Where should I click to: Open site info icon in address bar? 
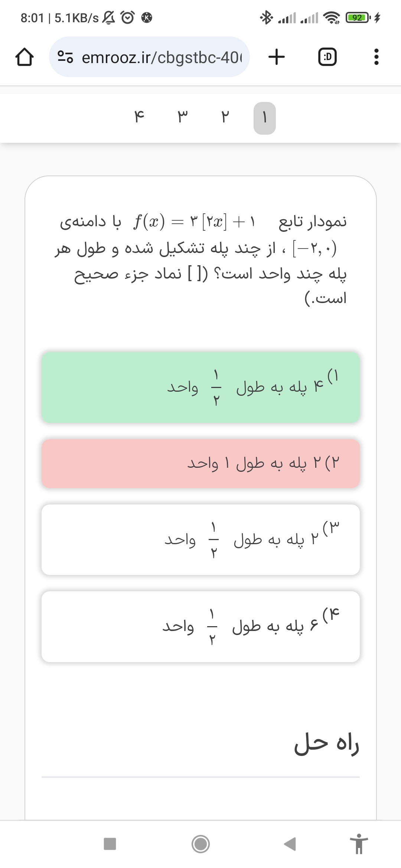tap(65, 57)
